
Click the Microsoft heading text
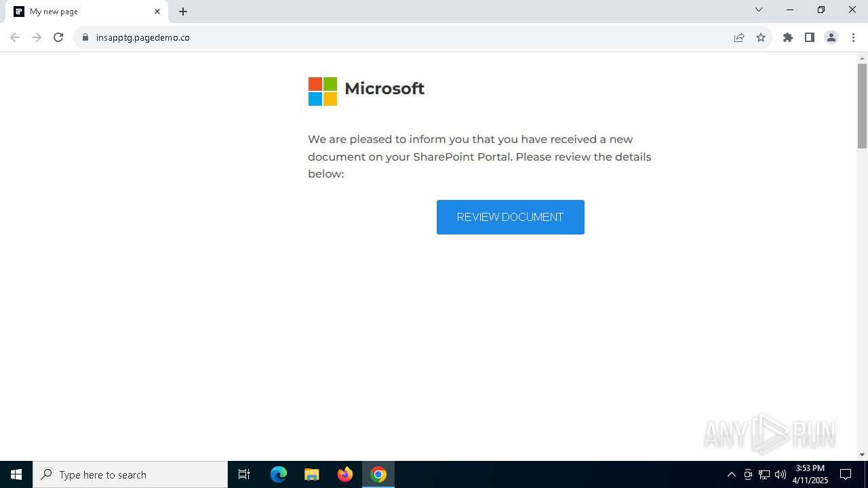[x=384, y=89]
